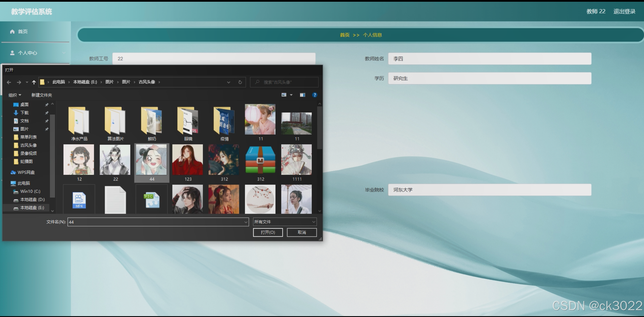The width and height of the screenshot is (644, 317).
Task: Click 新建文件夹 in dialog toolbar
Action: point(42,95)
